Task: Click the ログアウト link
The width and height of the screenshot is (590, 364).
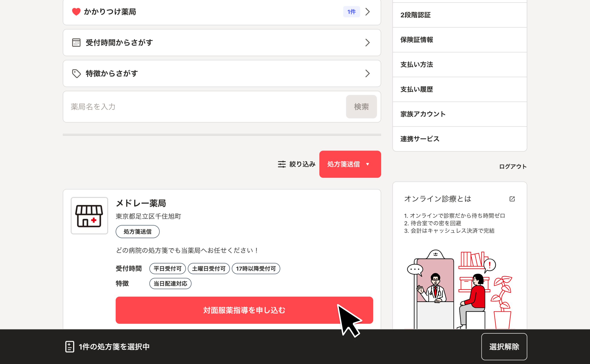Action: coord(512,166)
